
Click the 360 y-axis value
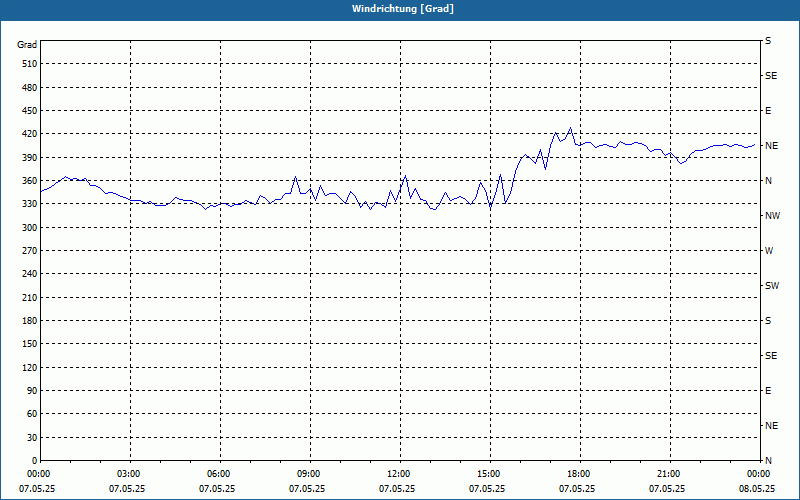[x=30, y=181]
